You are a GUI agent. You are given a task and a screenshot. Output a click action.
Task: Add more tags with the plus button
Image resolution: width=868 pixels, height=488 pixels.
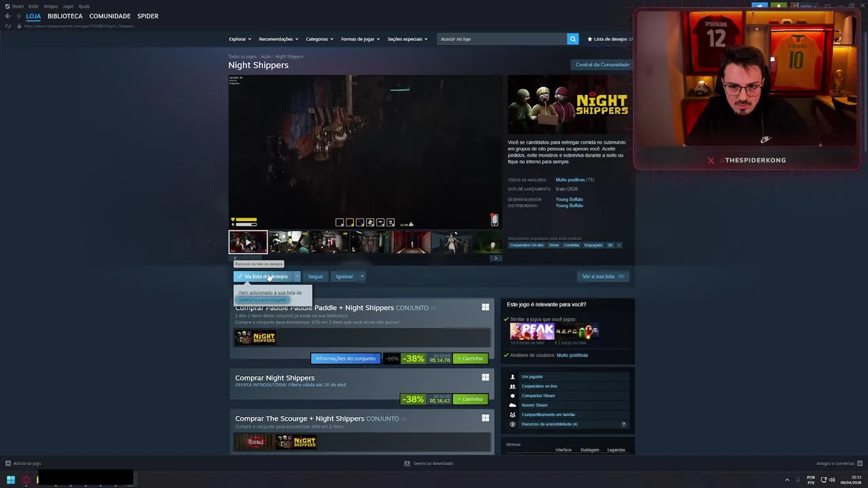tap(618, 245)
